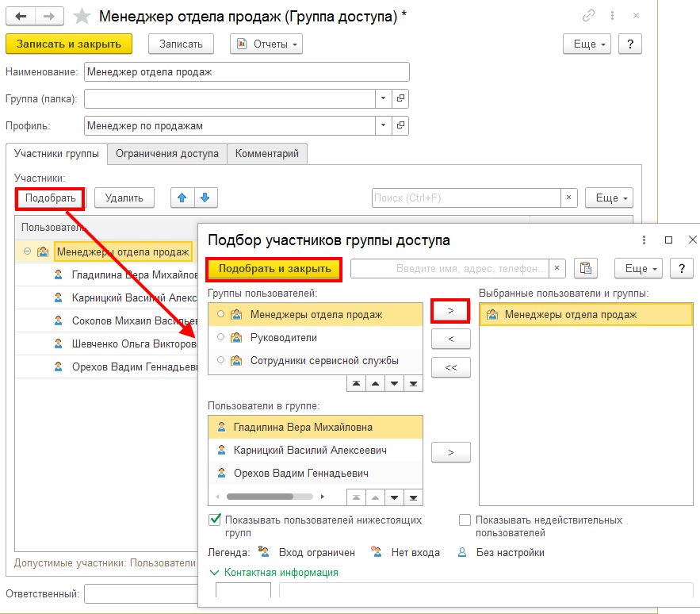Open the profile field's open-form icon
Image resolution: width=700 pixels, height=614 pixels.
400,125
